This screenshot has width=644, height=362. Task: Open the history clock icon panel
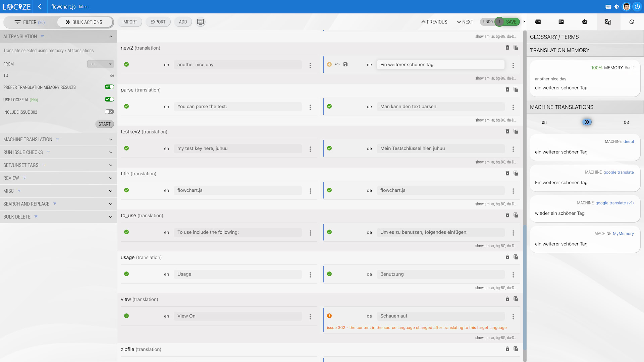click(x=632, y=22)
